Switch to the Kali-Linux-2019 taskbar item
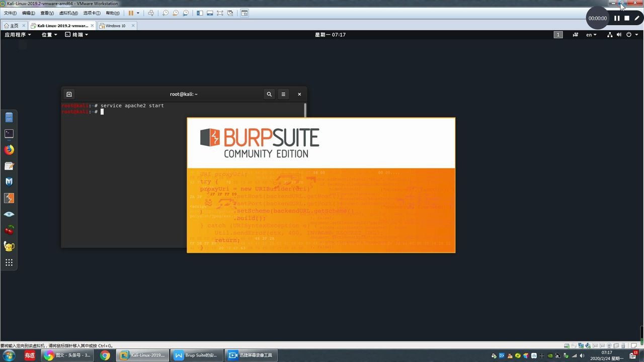This screenshot has width=644, height=362. [143, 355]
